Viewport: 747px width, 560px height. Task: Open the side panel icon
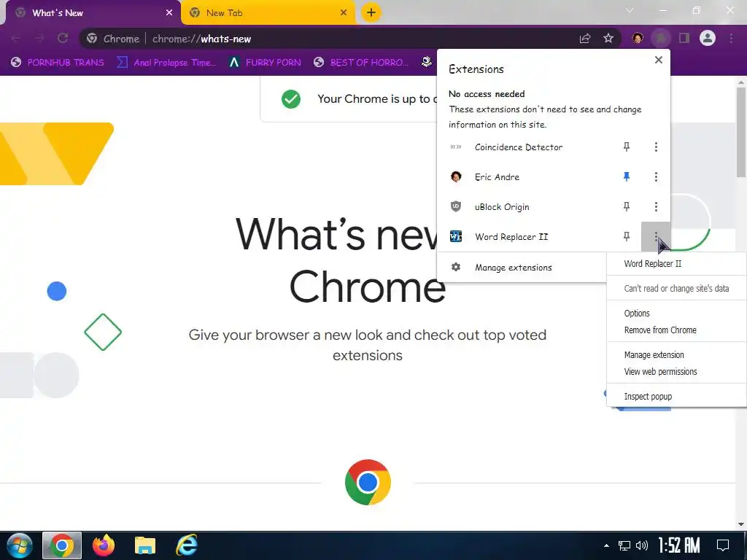click(x=684, y=38)
